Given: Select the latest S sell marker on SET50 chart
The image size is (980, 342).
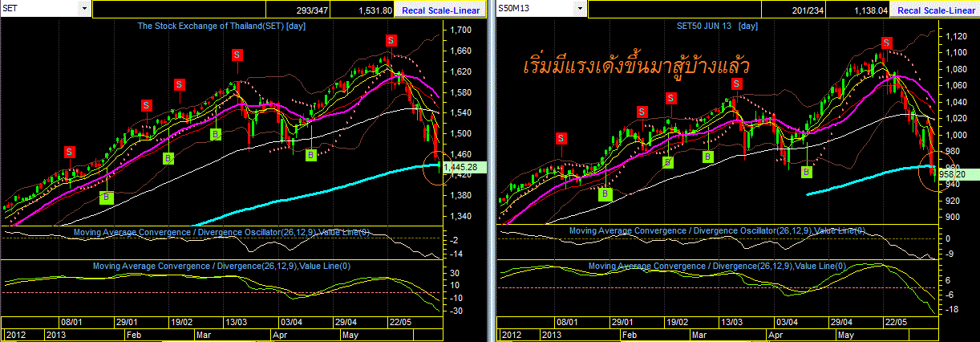Looking at the screenshot, I should tap(887, 43).
